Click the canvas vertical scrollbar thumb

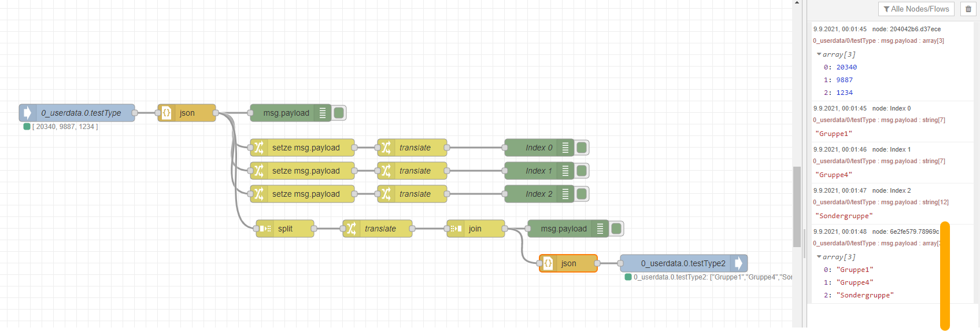797,206
